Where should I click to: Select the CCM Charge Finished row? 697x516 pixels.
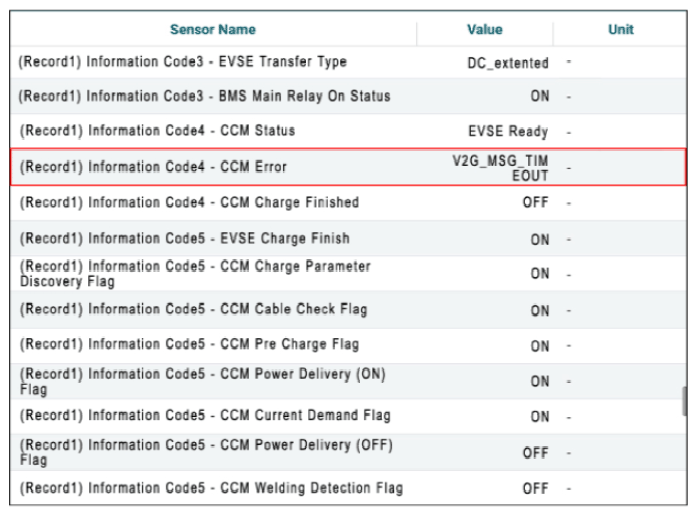(348, 203)
